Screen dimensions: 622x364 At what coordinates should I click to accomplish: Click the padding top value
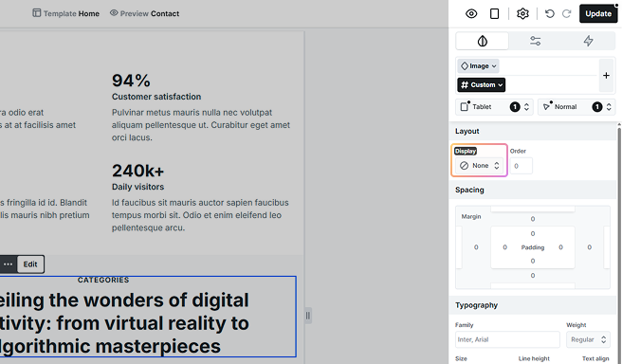click(533, 234)
